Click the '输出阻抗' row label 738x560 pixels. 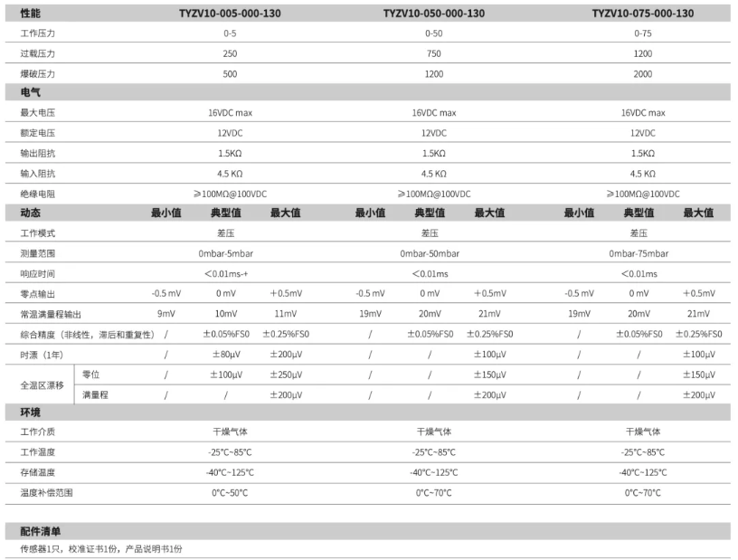pos(38,153)
